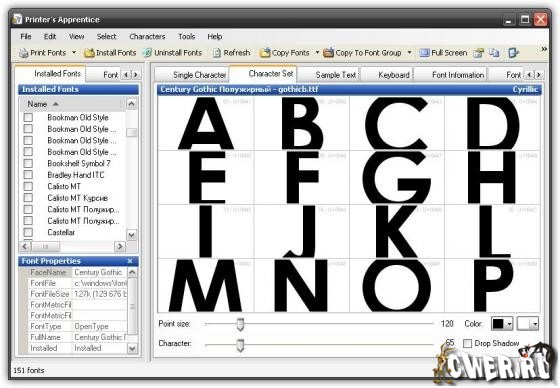Click the letter G character cell
Screen dimensions: 560x388
[x=397, y=178]
